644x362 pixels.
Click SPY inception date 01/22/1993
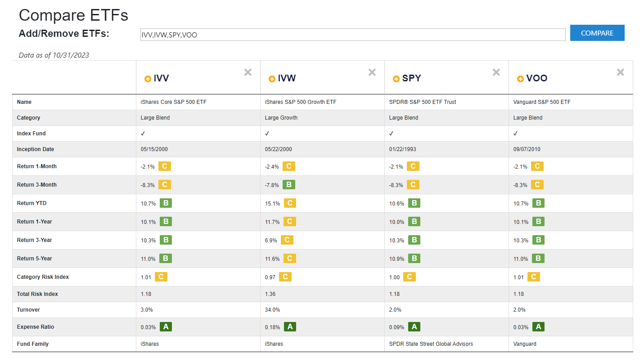tap(403, 149)
